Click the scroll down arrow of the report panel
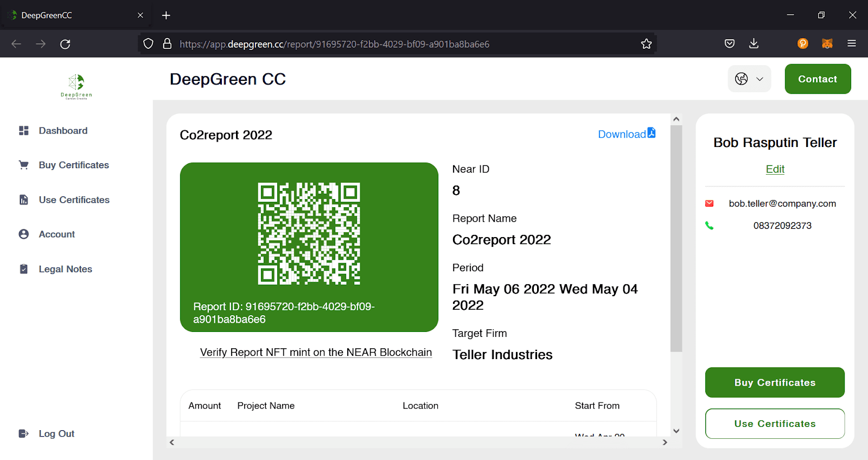This screenshot has height=460, width=868. pyautogui.click(x=676, y=431)
